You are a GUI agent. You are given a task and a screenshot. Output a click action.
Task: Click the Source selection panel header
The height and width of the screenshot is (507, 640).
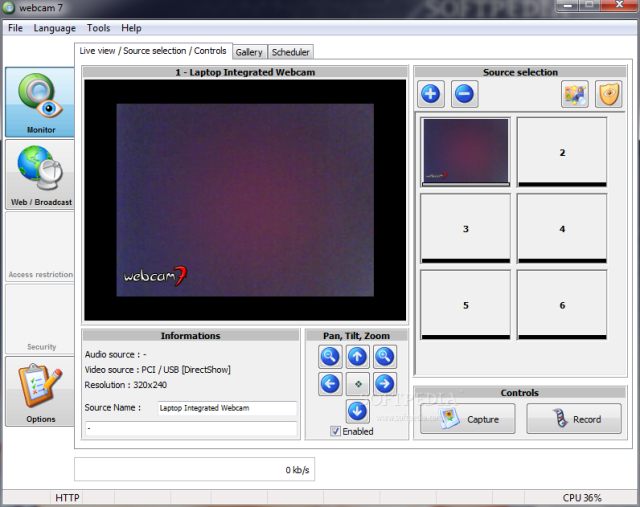(520, 72)
